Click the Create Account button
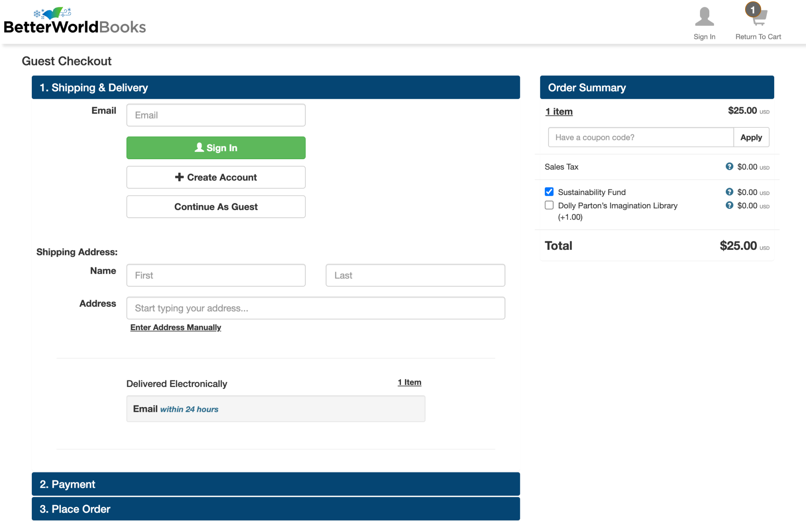The image size is (806, 532). click(x=216, y=177)
